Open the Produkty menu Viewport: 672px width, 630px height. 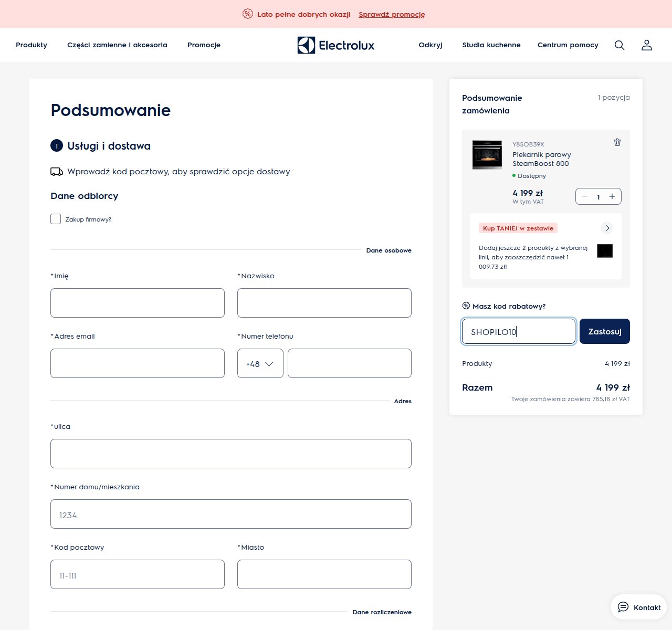click(31, 45)
